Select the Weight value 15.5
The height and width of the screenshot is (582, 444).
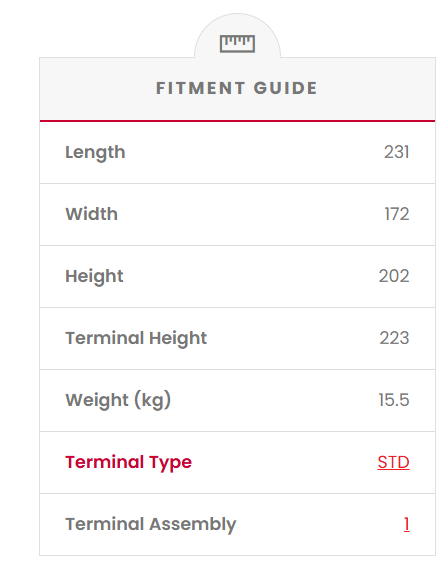tap(394, 400)
